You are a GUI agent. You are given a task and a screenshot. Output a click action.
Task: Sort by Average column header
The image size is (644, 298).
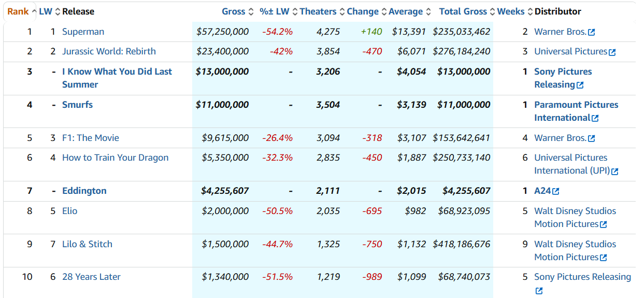pyautogui.click(x=407, y=11)
